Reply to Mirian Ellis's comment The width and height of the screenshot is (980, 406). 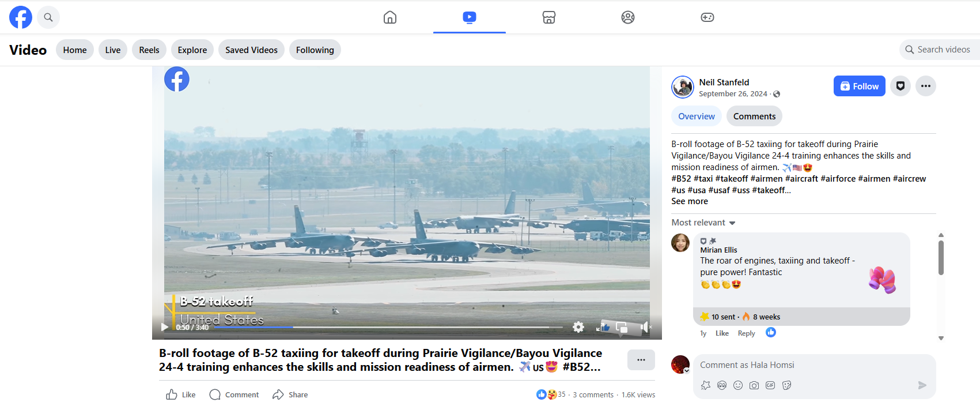pyautogui.click(x=746, y=333)
